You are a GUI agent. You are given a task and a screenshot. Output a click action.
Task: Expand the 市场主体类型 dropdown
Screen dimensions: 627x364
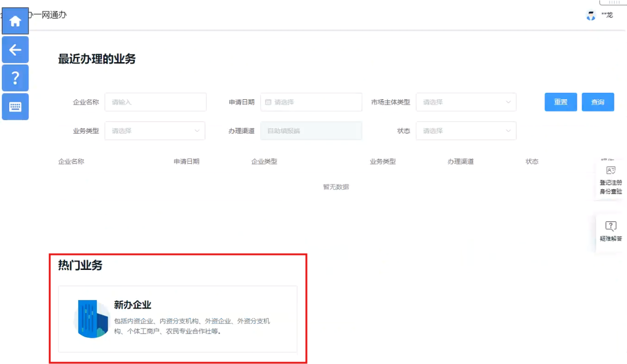[x=466, y=102]
